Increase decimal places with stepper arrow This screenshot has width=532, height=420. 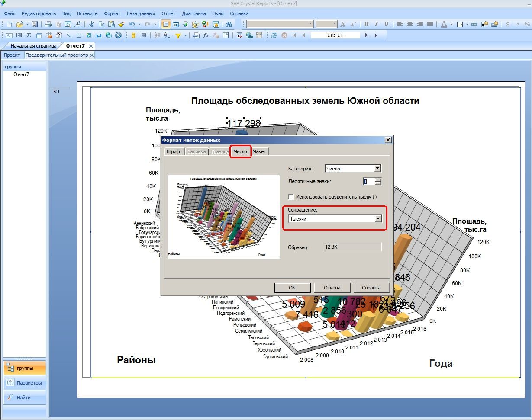(x=378, y=180)
